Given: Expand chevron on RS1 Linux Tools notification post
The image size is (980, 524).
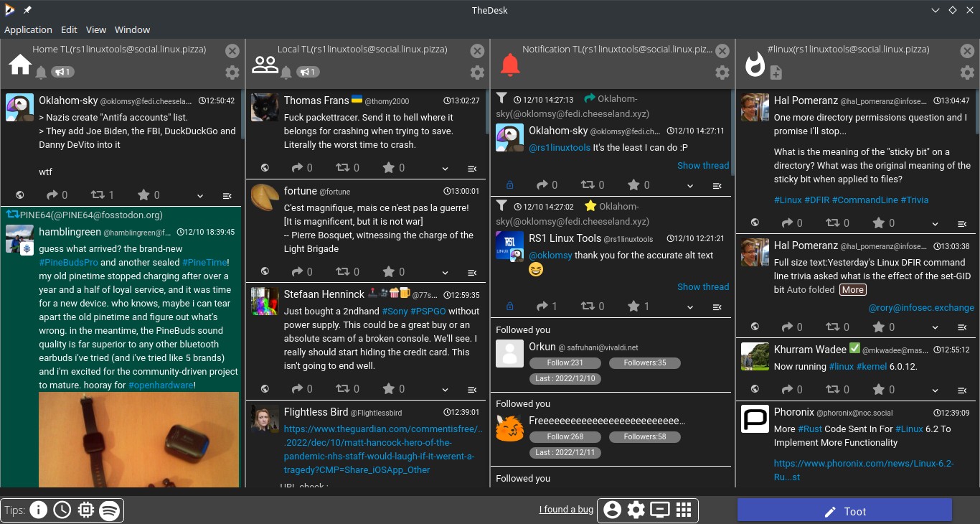Looking at the screenshot, I should coord(690,307).
